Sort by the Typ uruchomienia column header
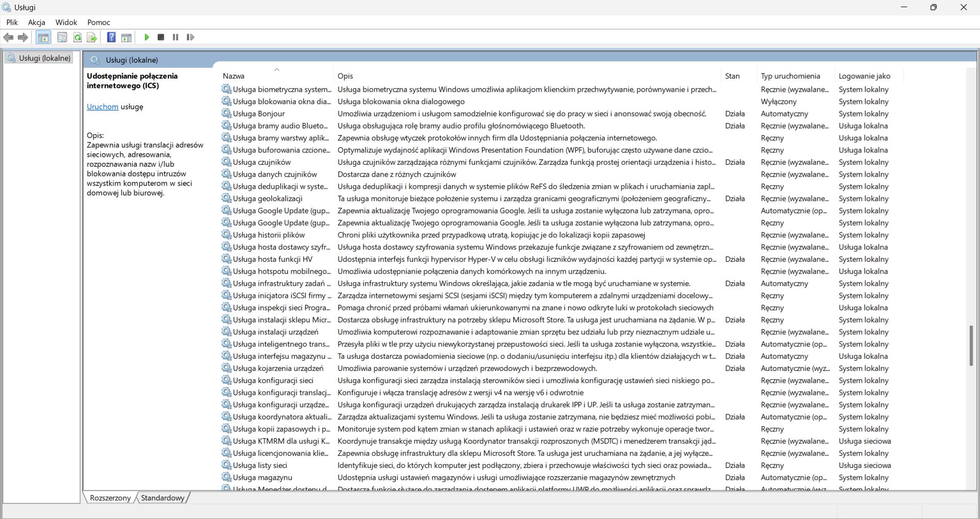Viewport: 980px width, 519px height. tap(796, 76)
